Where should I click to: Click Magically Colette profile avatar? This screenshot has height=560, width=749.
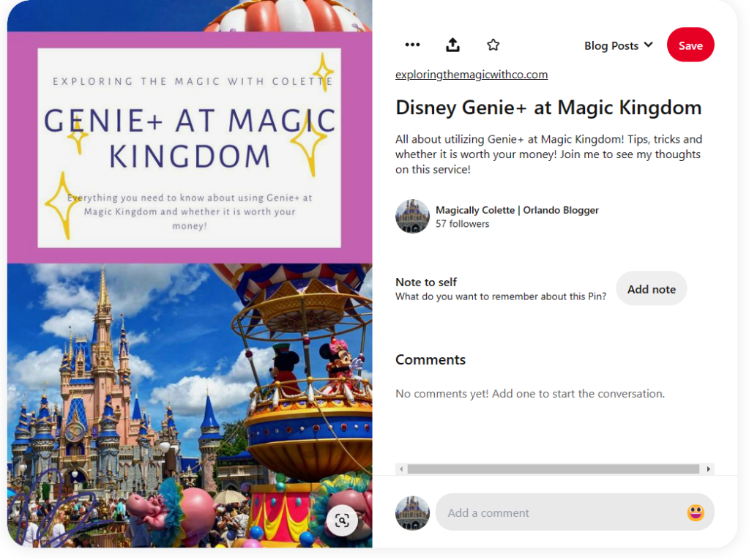pos(412,216)
